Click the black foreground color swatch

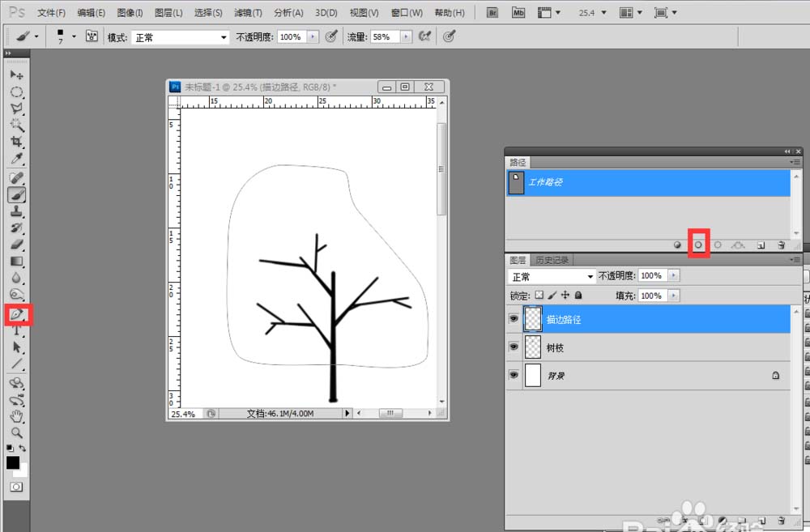click(x=13, y=462)
